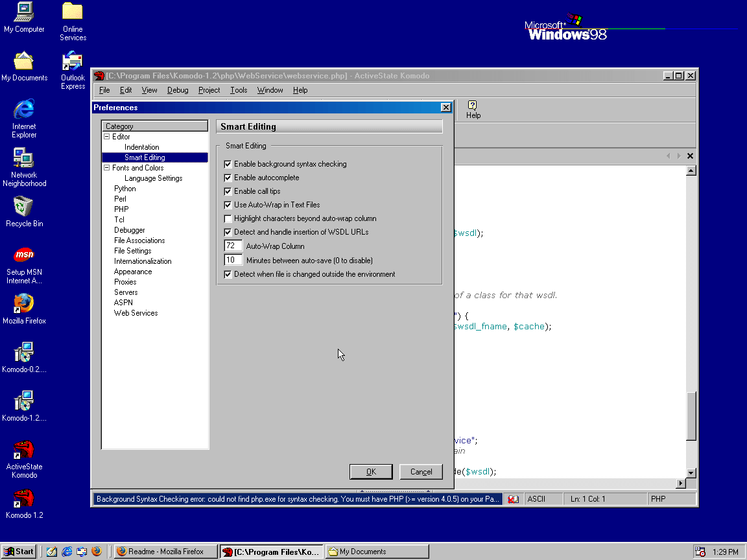Click the task scheduler system tray icon
Image resolution: width=747 pixels, height=560 pixels.
click(x=700, y=552)
